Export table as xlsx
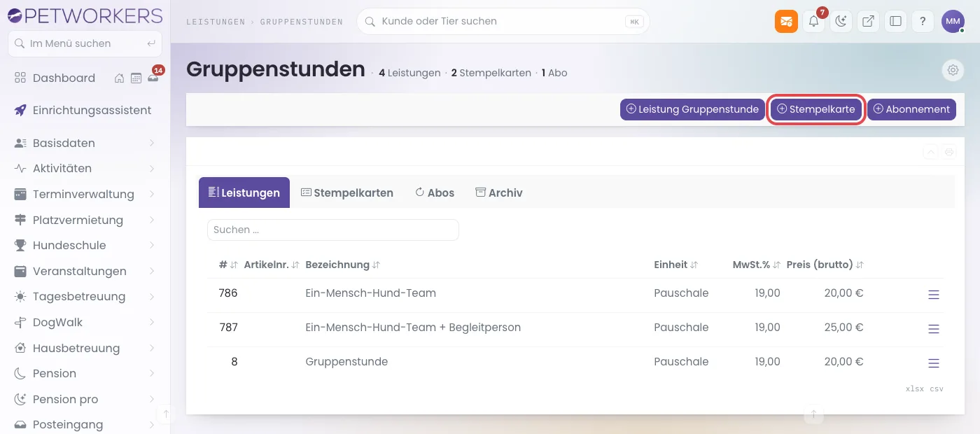980x434 pixels. (x=915, y=388)
